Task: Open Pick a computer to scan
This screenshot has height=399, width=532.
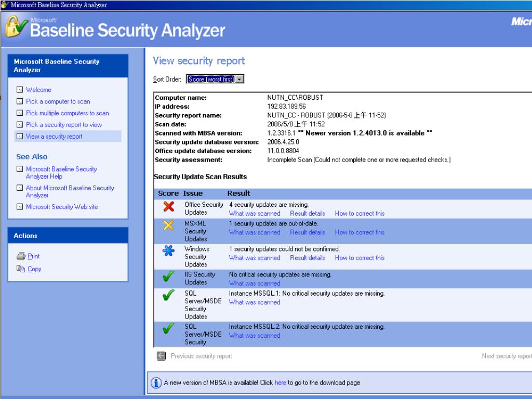Action: (58, 101)
